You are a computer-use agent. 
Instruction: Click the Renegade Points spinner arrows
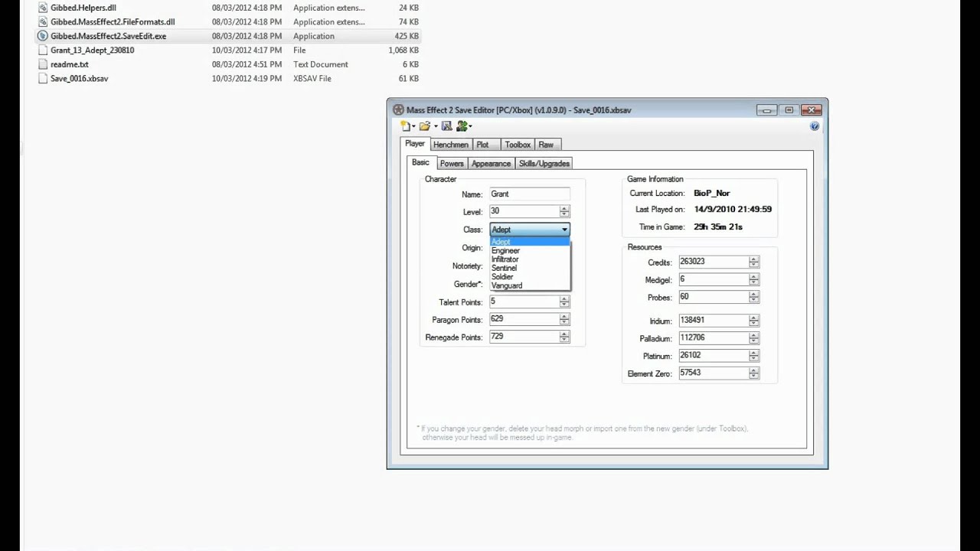[564, 337]
